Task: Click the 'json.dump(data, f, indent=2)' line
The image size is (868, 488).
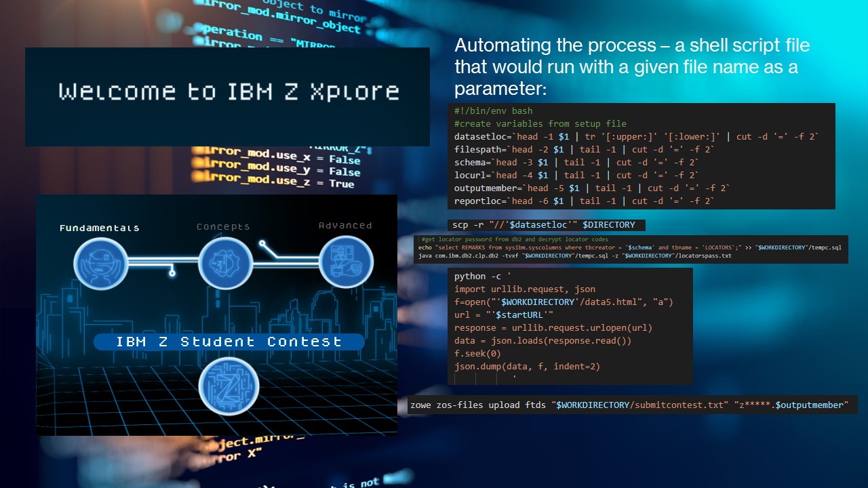Action: (528, 367)
